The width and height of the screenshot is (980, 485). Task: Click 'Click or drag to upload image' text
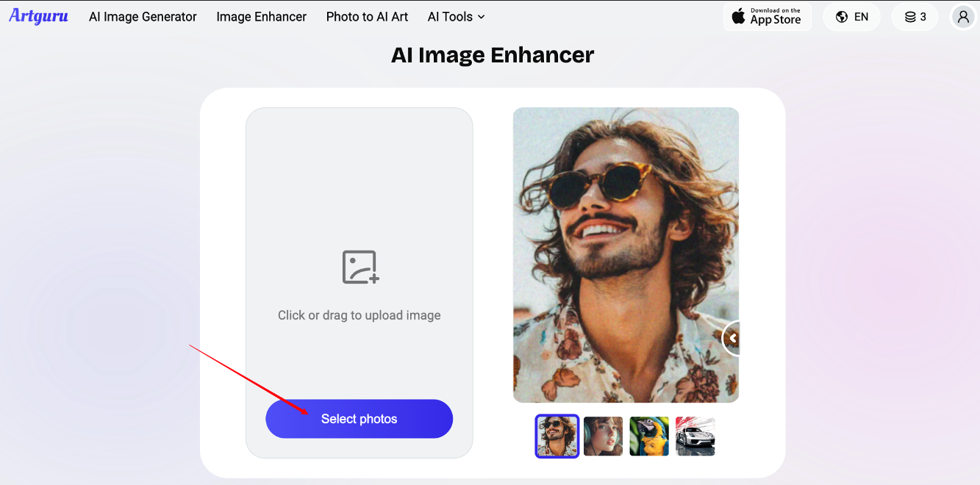click(359, 315)
